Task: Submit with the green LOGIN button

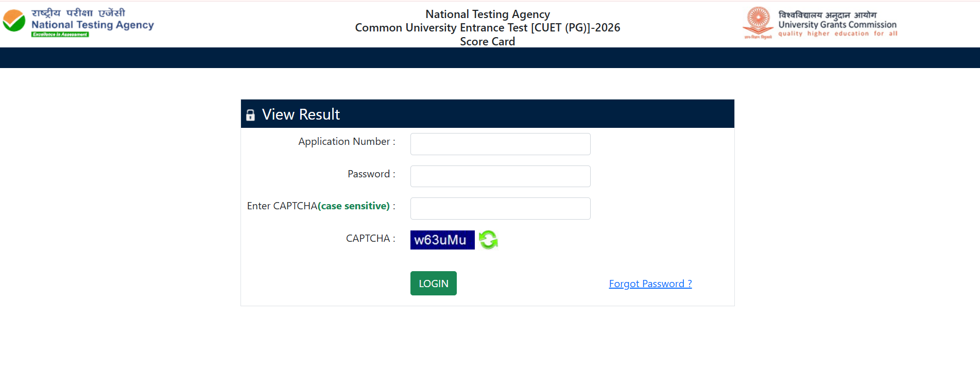Action: [434, 283]
